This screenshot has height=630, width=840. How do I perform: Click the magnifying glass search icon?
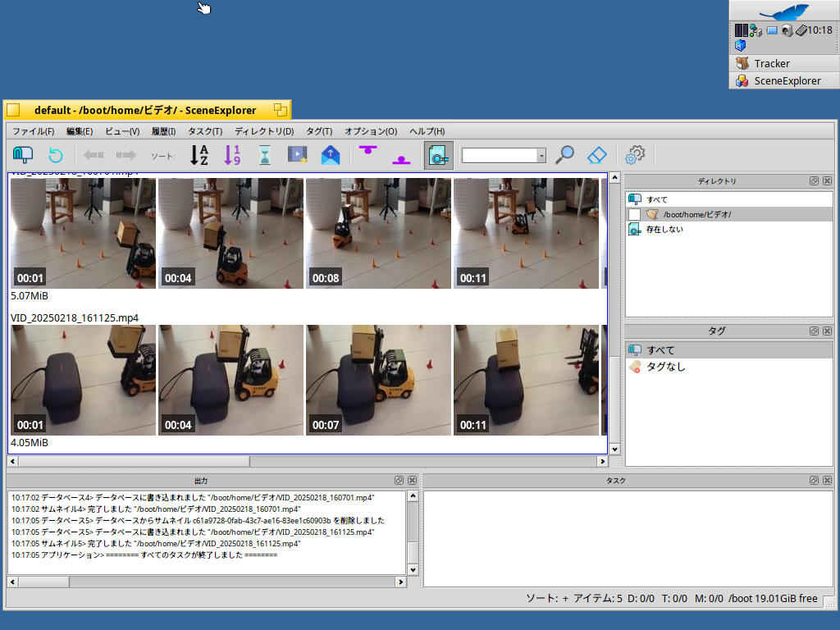click(564, 155)
